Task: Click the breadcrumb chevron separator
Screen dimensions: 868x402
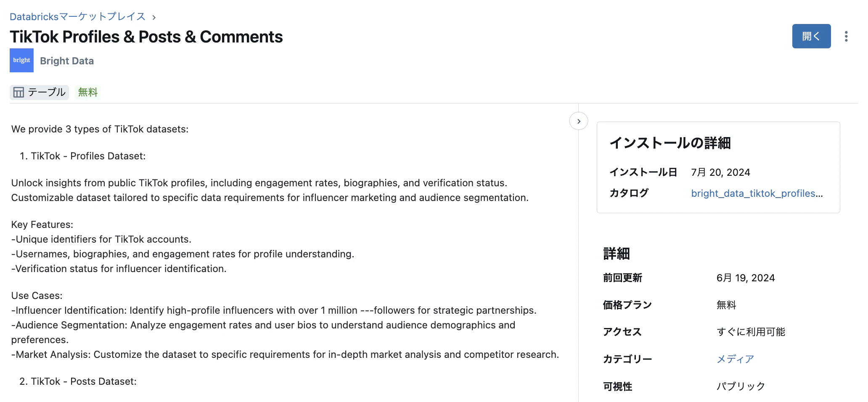Action: [x=154, y=17]
